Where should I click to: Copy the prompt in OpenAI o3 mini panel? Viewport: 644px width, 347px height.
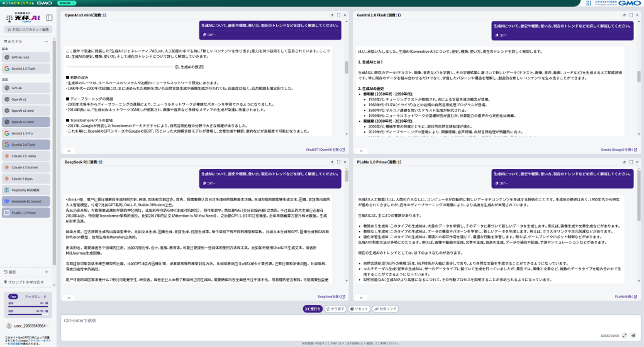tap(209, 35)
